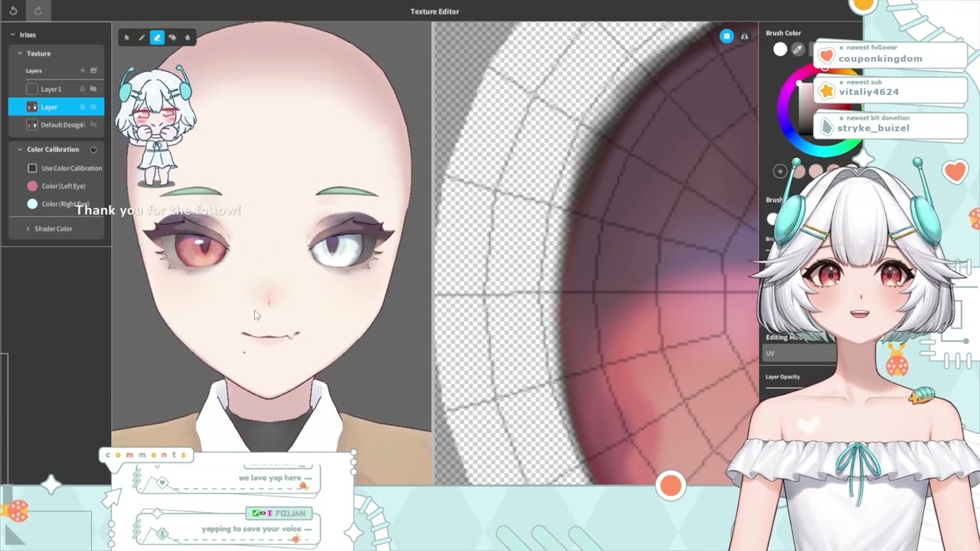The width and height of the screenshot is (980, 551).
Task: Open the UV editing mode dropdown
Action: (800, 353)
